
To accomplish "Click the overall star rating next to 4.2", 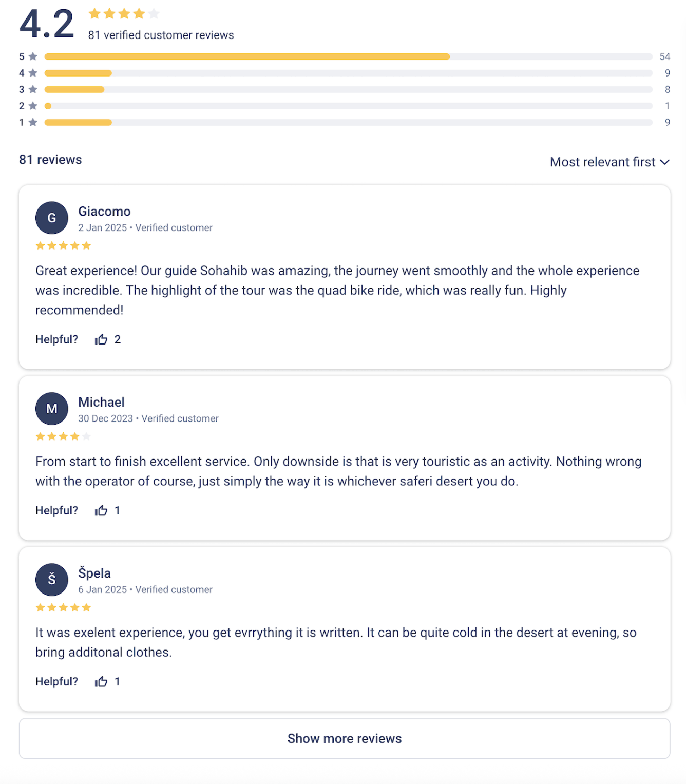I will click(x=124, y=14).
